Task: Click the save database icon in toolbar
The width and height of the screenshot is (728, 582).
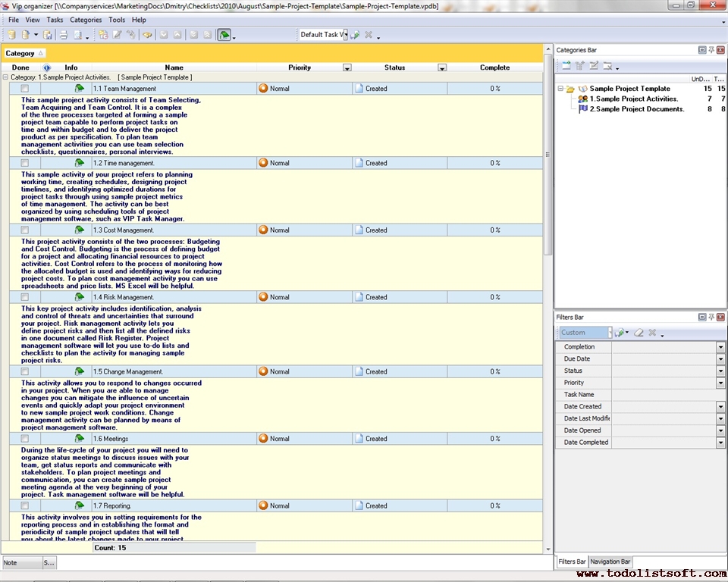Action: pyautogui.click(x=47, y=35)
